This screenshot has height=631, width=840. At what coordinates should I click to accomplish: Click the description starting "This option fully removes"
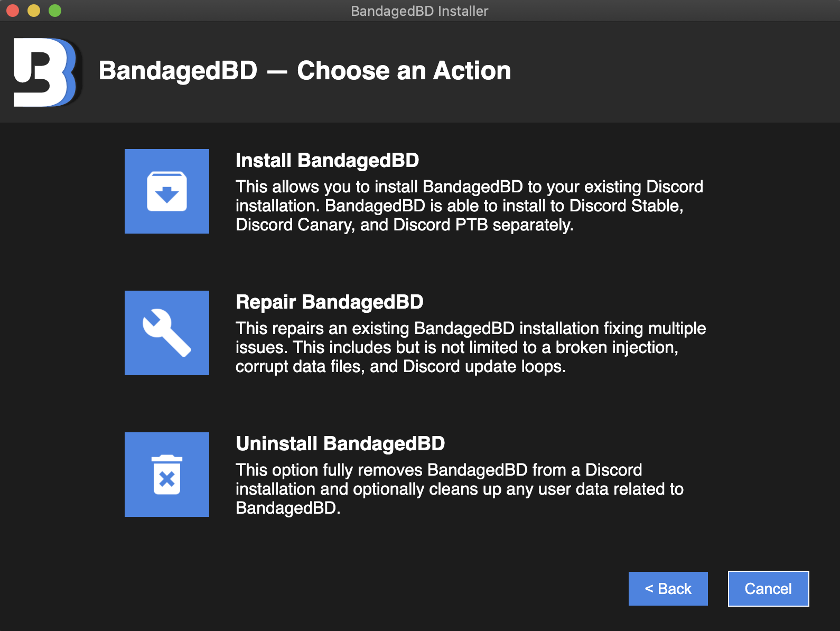pos(460,489)
